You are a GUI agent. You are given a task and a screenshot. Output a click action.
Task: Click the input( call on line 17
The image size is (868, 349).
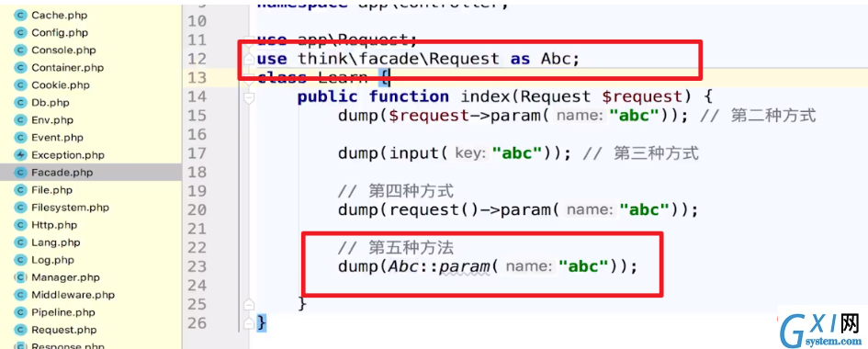[x=420, y=153]
